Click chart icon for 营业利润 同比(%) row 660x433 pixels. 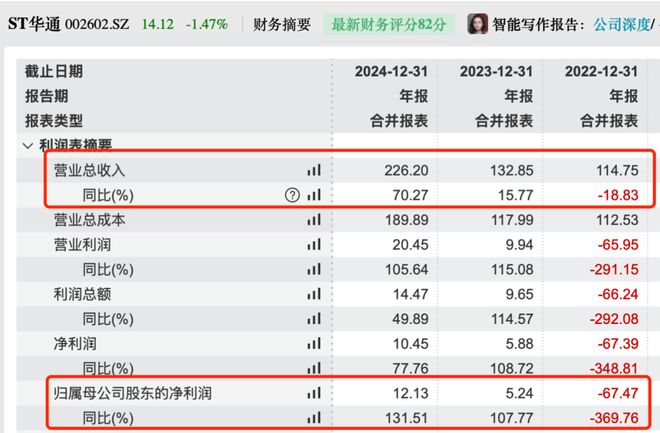[314, 269]
